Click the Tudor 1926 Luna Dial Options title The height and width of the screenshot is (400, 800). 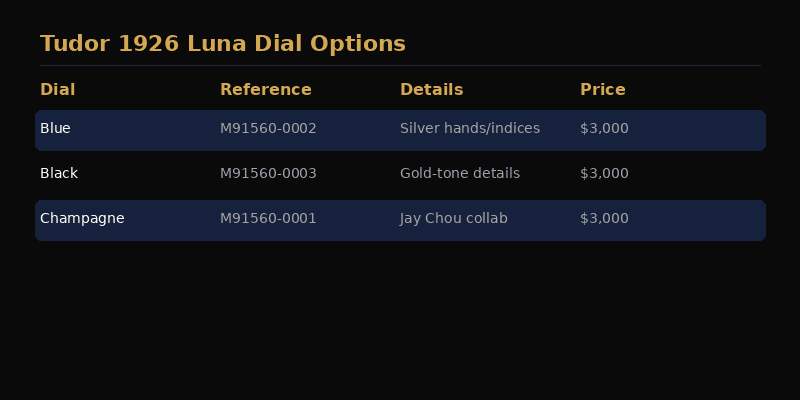222,44
